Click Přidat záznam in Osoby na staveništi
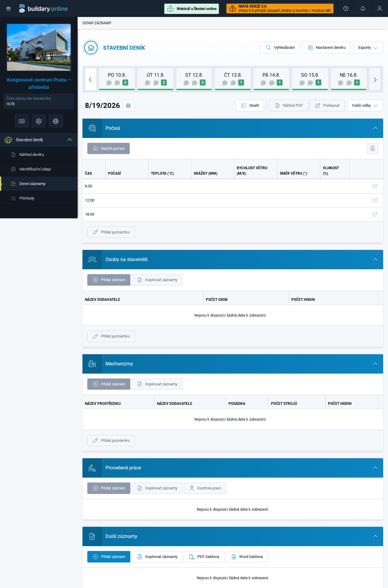 click(x=109, y=280)
